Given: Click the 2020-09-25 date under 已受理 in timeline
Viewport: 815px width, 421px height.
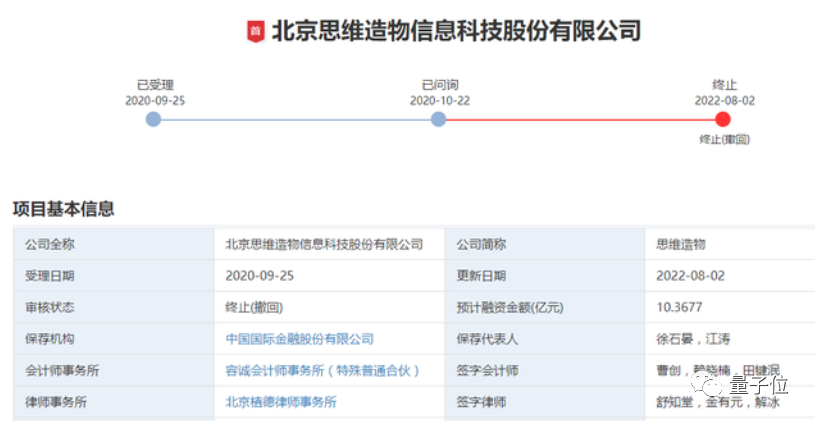Looking at the screenshot, I should point(155,101).
